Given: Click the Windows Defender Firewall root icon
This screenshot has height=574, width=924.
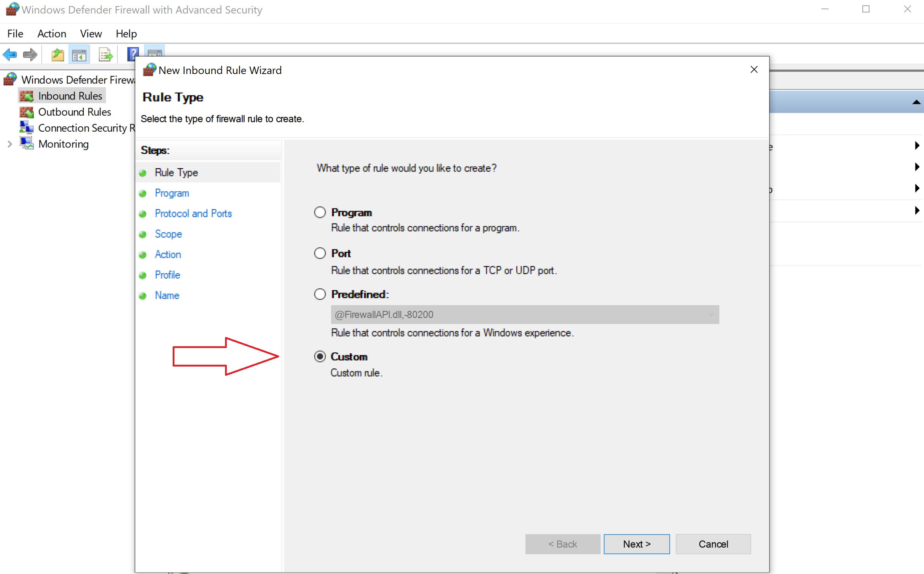Looking at the screenshot, I should (10, 79).
